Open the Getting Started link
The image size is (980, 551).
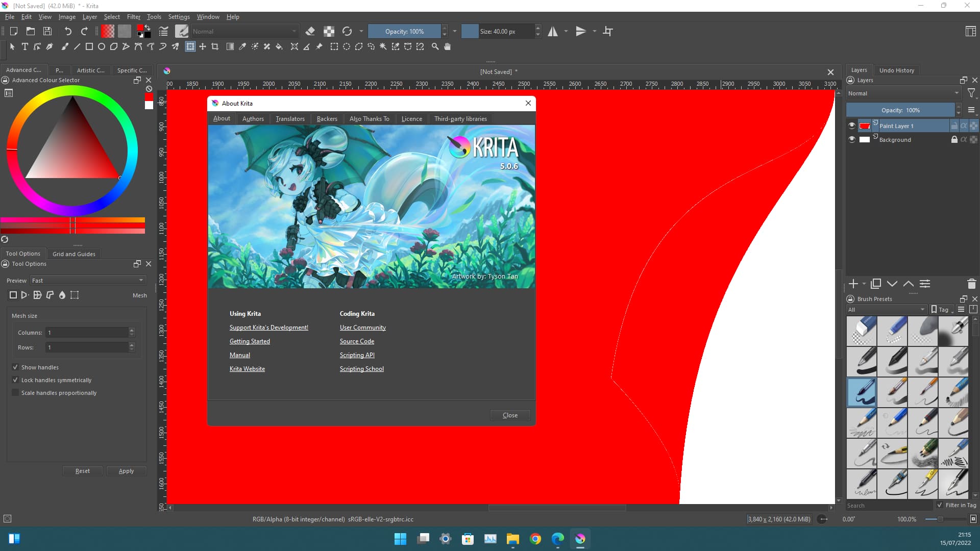tap(250, 341)
